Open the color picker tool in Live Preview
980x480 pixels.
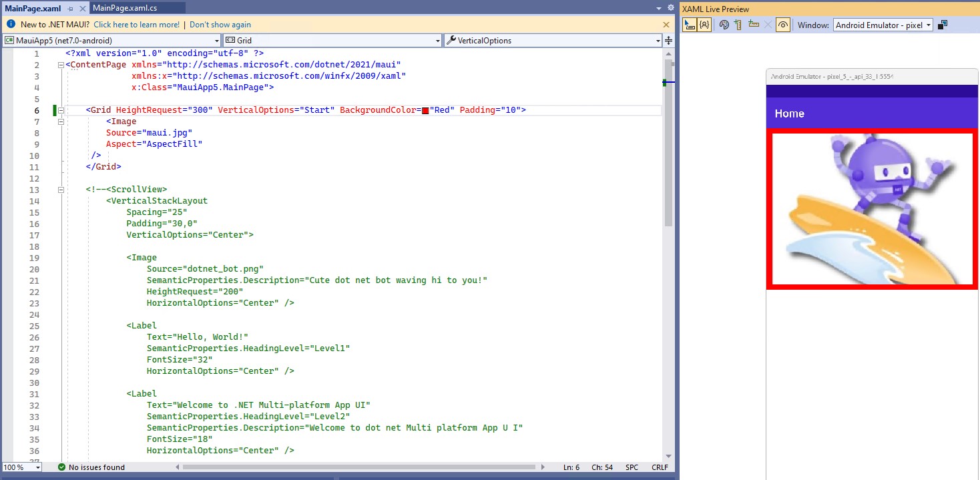[x=725, y=25]
